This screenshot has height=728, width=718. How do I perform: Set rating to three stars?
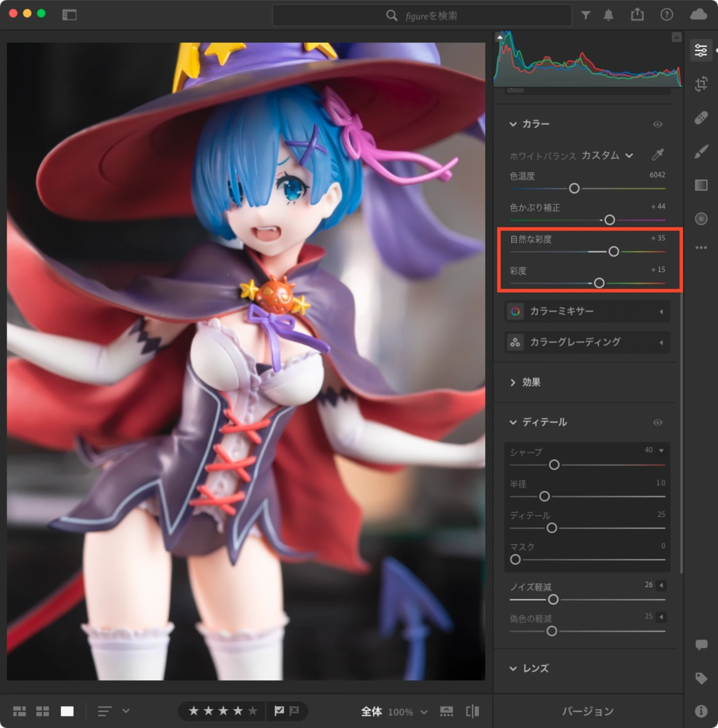(x=223, y=711)
